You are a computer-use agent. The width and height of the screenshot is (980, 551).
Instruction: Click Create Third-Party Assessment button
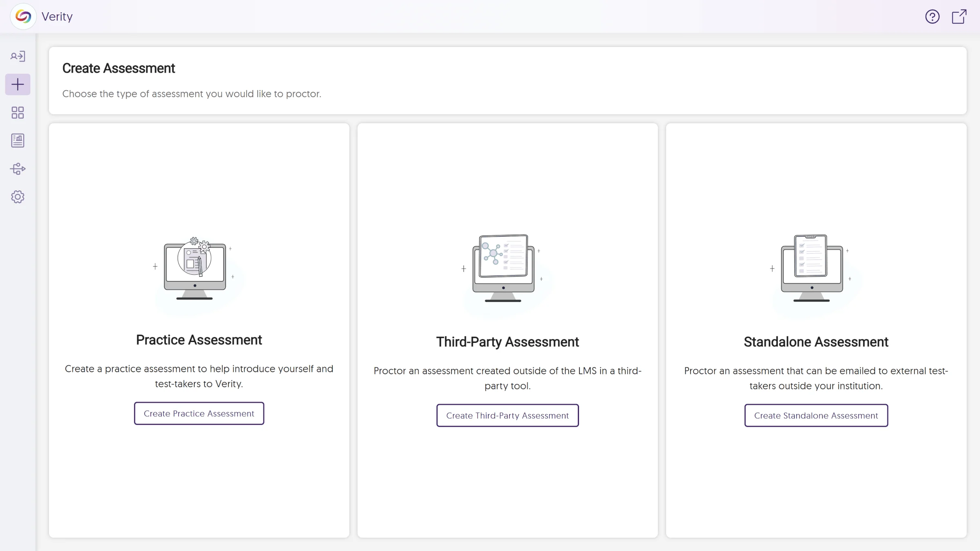click(508, 415)
